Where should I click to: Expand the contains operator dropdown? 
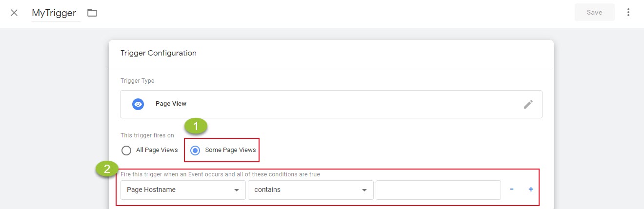click(310, 190)
